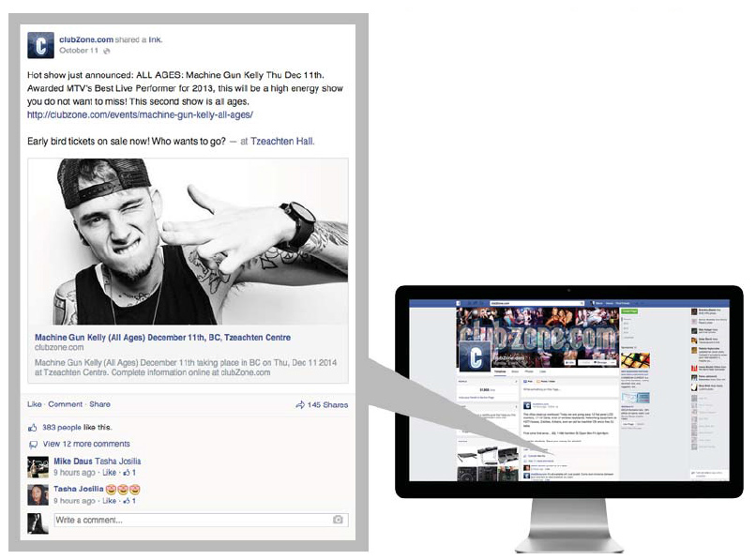Image resolution: width=756 pixels, height=560 pixels.
Task: Focus the 'Write a comment...' field
Action: point(201,520)
